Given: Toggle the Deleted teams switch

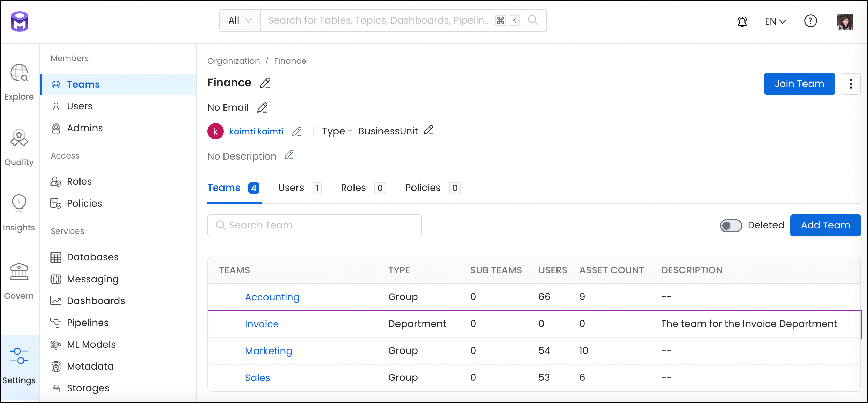Looking at the screenshot, I should pos(731,225).
